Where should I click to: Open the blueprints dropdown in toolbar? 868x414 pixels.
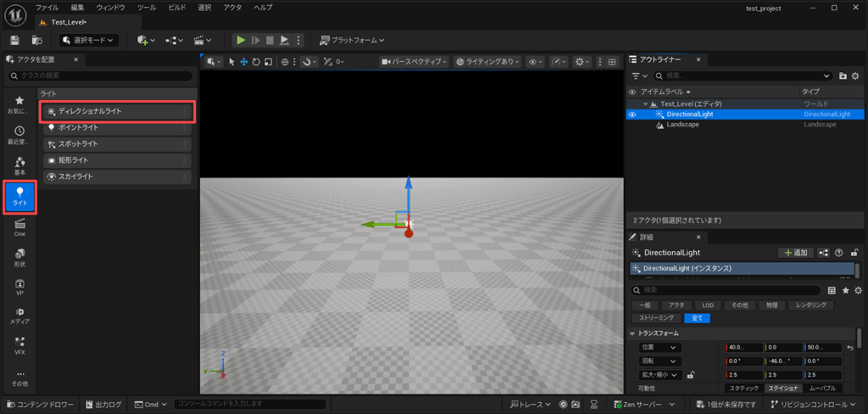coord(175,40)
